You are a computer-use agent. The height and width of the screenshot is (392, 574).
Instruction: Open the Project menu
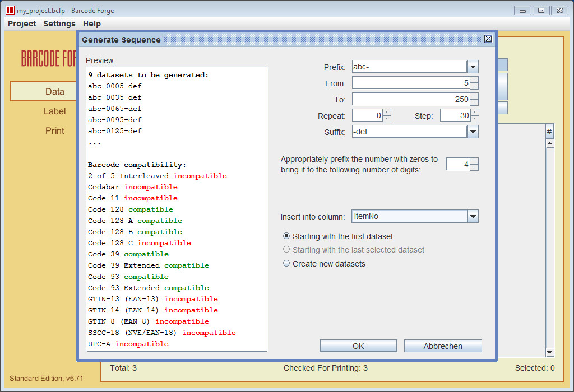coord(22,24)
